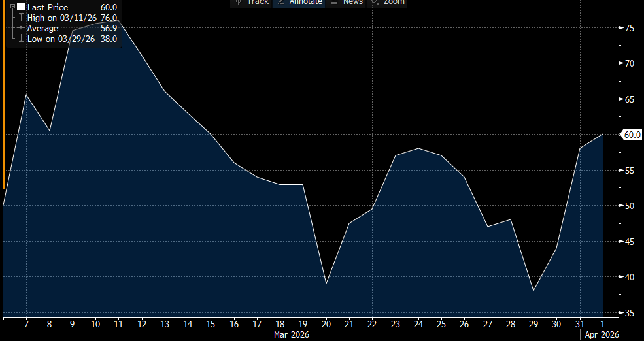Viewport: 644px width, 341px height.
Task: Click the 'Average' legend label
Action: (42, 28)
